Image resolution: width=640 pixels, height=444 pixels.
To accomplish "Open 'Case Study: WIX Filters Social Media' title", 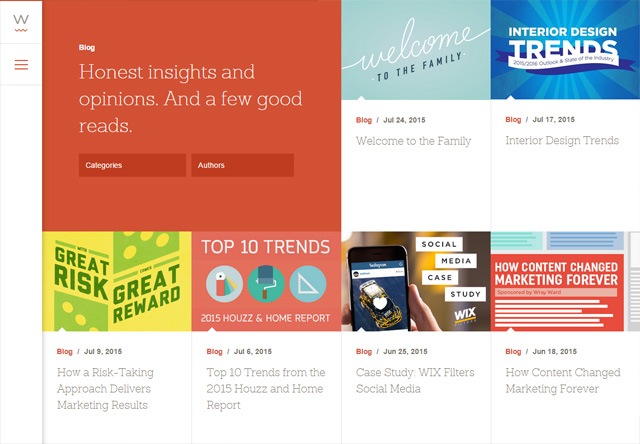I will tap(415, 380).
